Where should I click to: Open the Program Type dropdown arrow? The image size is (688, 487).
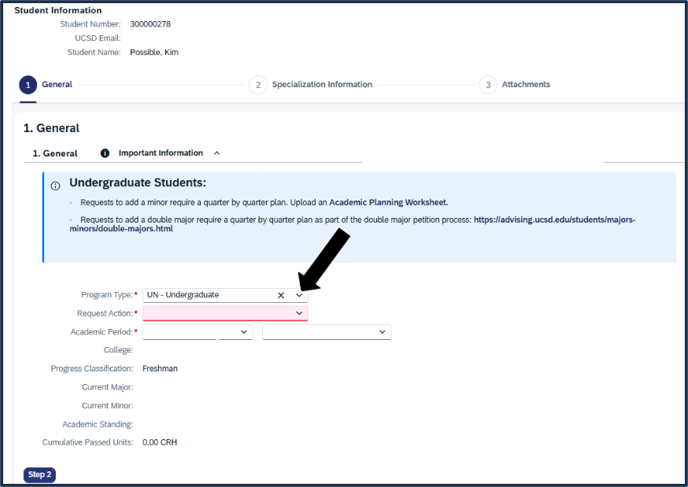(x=299, y=295)
